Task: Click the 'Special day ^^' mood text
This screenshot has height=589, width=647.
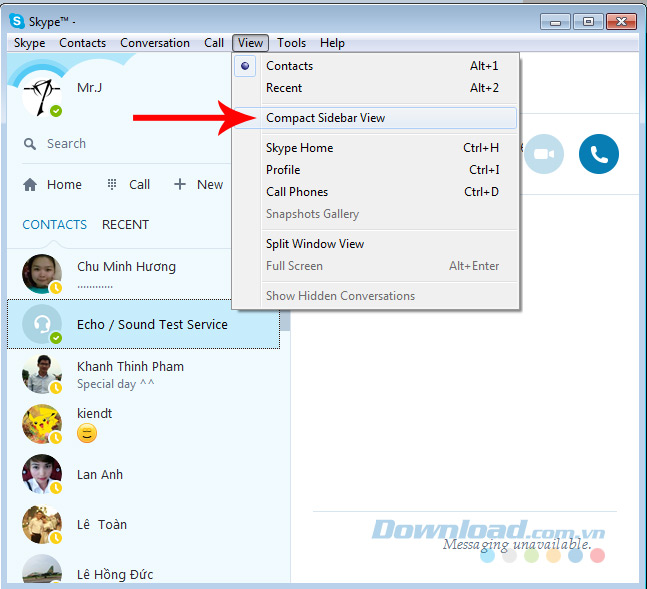Action: (116, 384)
